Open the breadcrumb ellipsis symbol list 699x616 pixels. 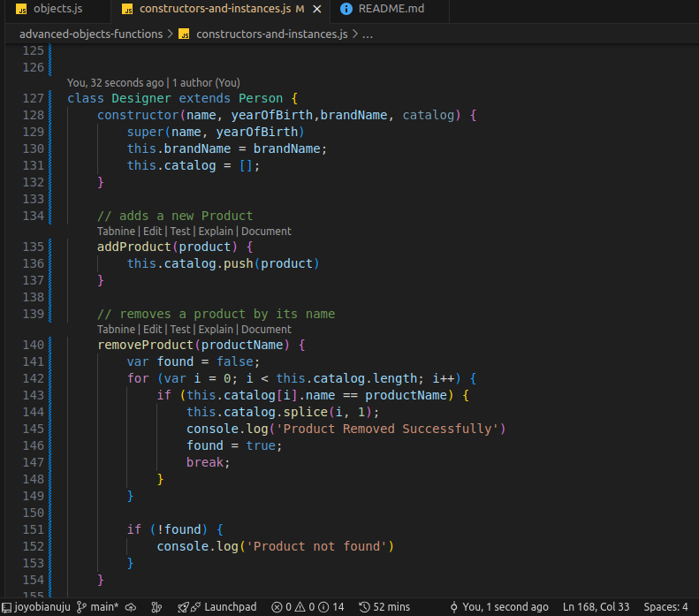coord(368,34)
